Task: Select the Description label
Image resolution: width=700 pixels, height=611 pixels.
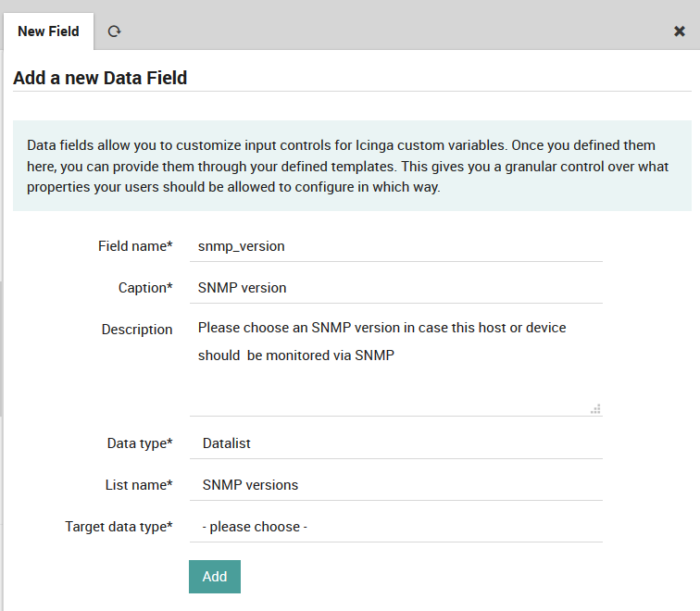Action: tap(137, 330)
